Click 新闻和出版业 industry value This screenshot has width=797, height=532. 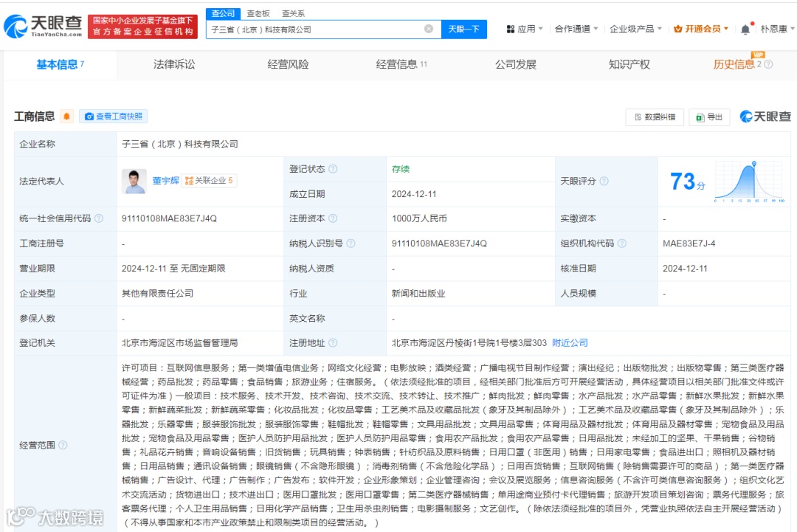(418, 294)
